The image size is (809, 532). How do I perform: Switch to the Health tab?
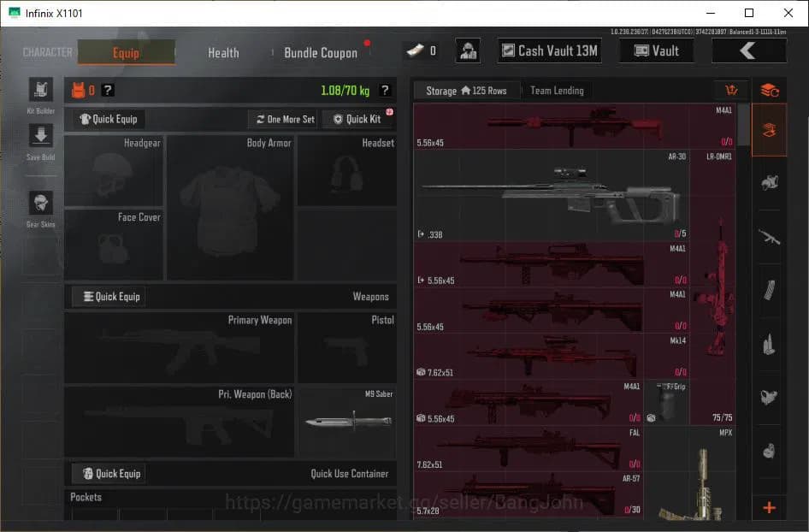coord(223,52)
